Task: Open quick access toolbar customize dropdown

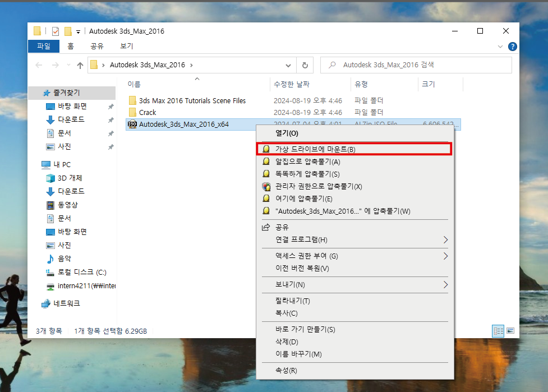Action: (79, 32)
